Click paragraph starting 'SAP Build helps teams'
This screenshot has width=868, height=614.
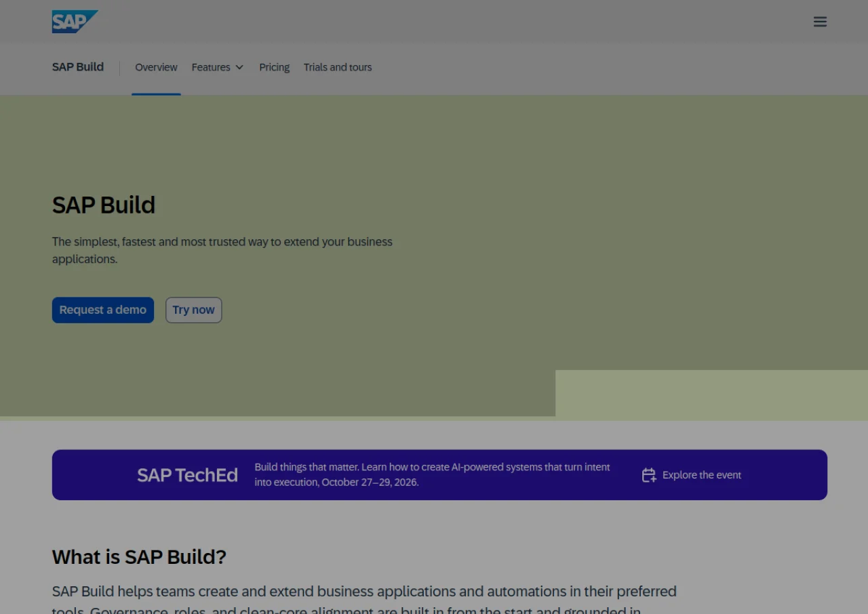click(x=364, y=600)
